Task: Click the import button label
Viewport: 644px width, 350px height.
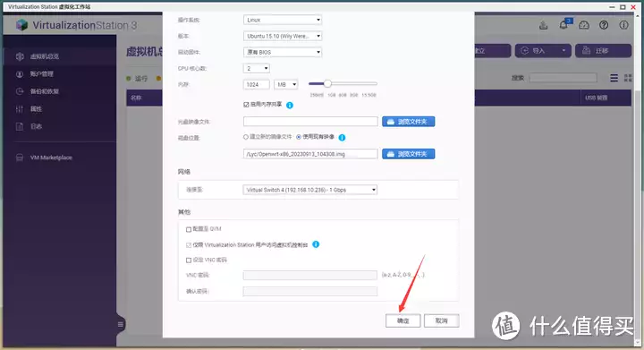Action: pyautogui.click(x=538, y=50)
